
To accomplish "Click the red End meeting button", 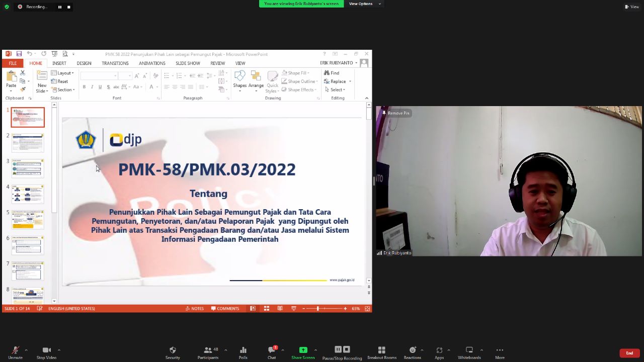I will pyautogui.click(x=629, y=353).
